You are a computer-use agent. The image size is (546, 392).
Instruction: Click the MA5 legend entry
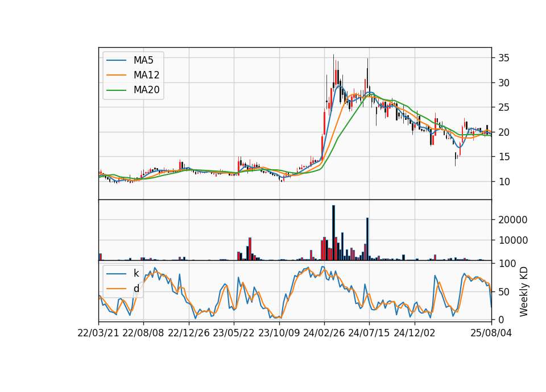[130, 60]
